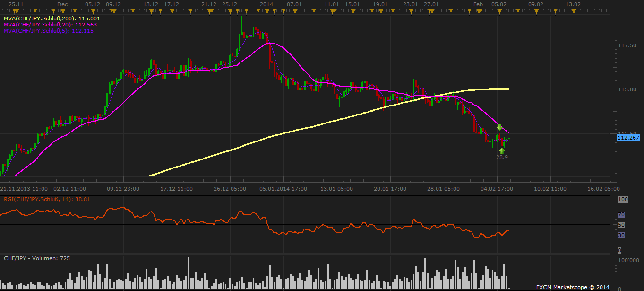Select the timeline marker under the Feb label
This screenshot has height=291, width=644.
478,10
